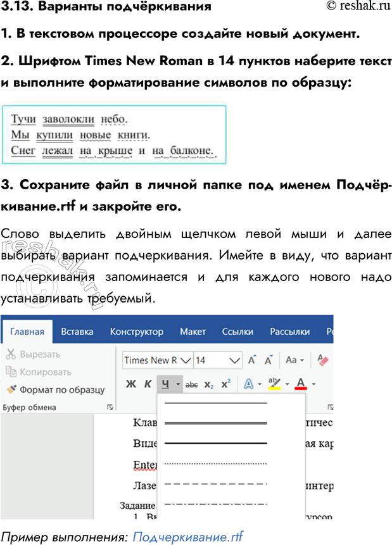This screenshot has width=392, height=545.
Task: Open the Вставка ribbon tab
Action: tap(77, 332)
